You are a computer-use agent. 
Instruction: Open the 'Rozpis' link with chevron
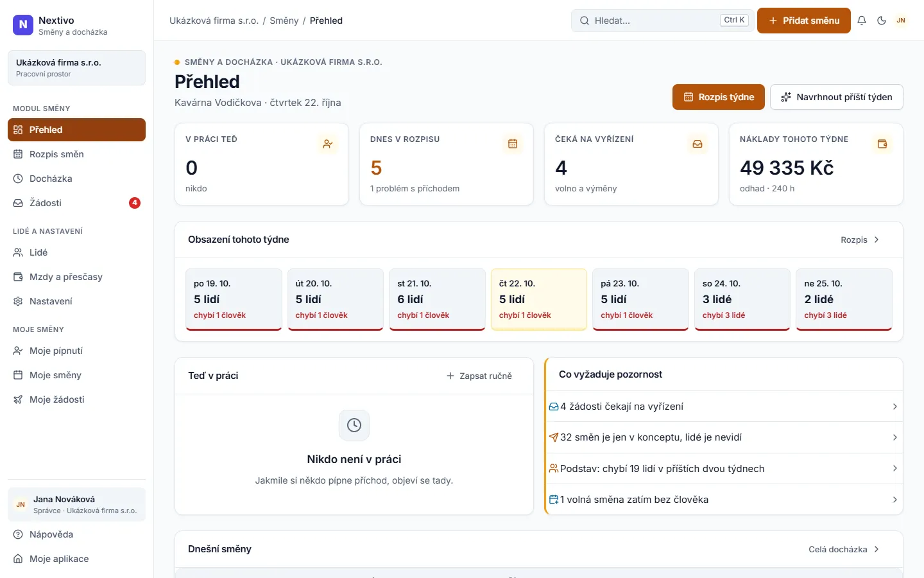tap(860, 240)
